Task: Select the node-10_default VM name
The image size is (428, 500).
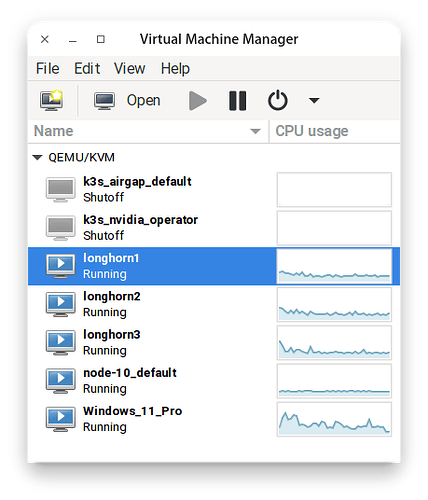Action: click(x=130, y=373)
